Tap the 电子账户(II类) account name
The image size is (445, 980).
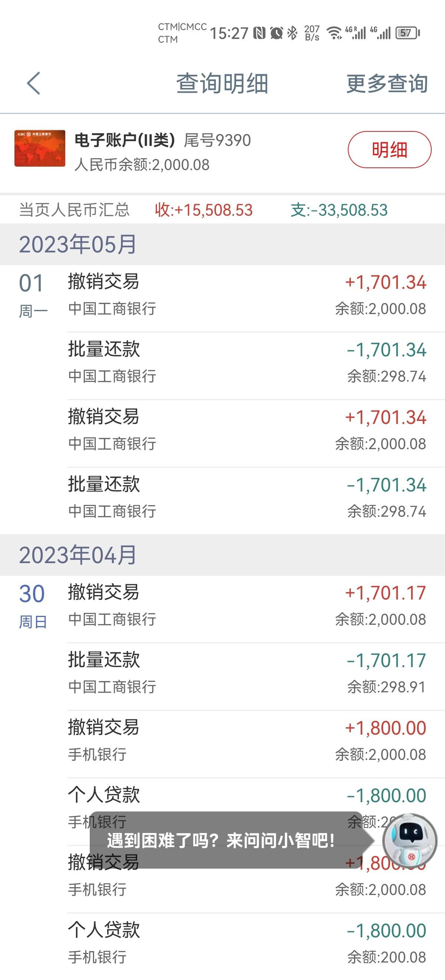[125, 140]
